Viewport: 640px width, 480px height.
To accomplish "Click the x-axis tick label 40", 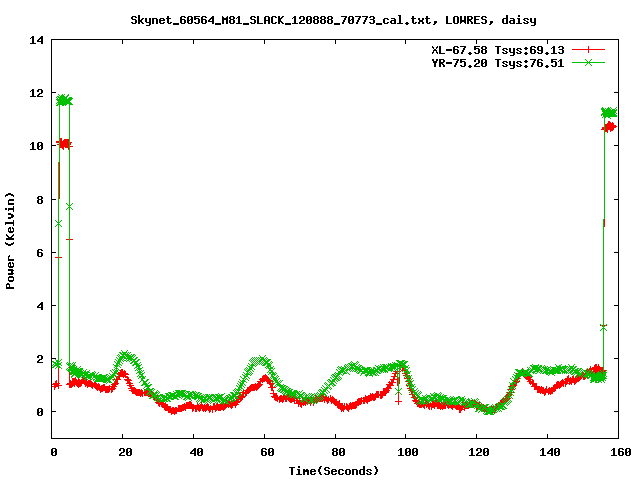I will click(x=196, y=452).
